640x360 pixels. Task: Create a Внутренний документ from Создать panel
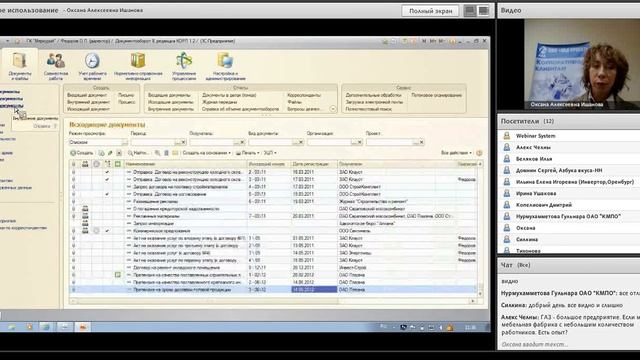(88, 102)
